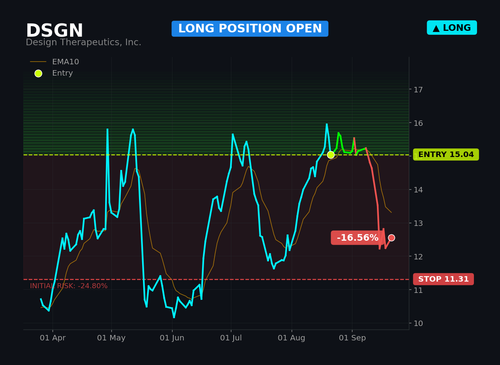Select the red current price marker dot

(x=392, y=238)
